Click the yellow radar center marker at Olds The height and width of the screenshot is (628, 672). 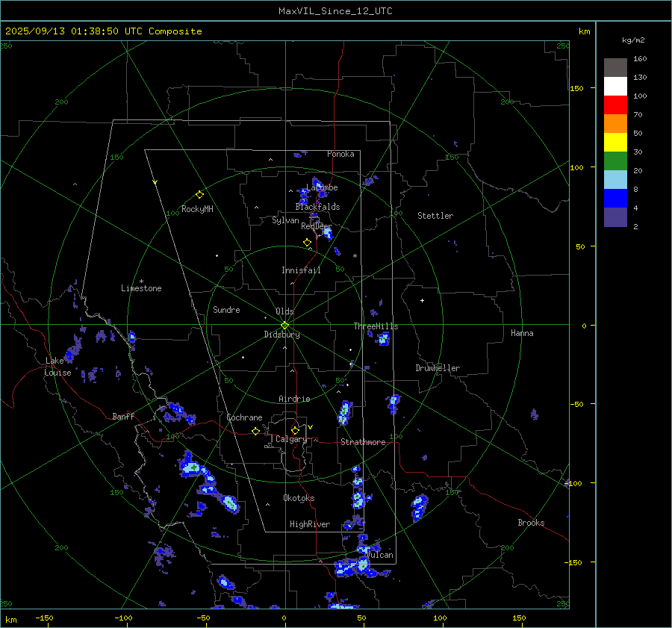[x=284, y=326]
